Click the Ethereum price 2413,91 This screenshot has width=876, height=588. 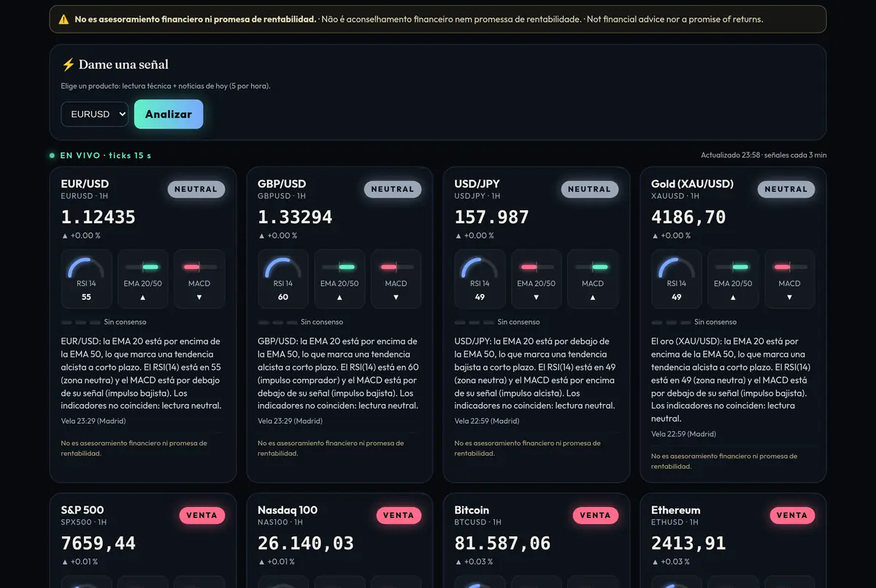tap(688, 543)
